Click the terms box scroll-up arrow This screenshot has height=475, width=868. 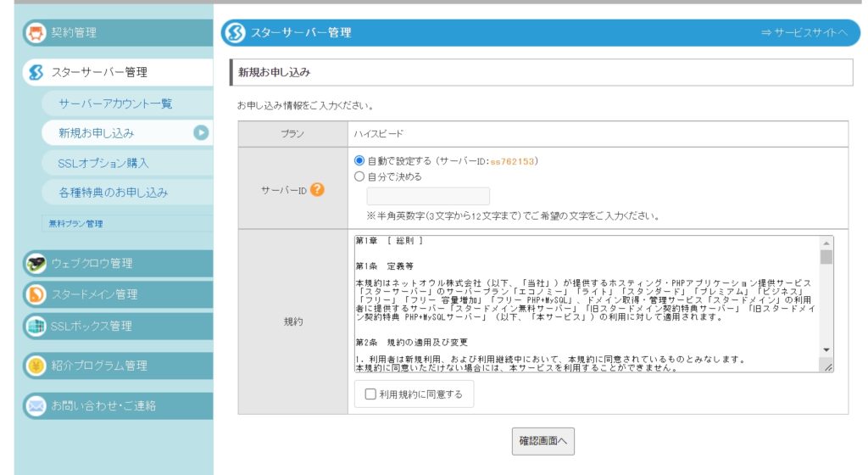(826, 243)
